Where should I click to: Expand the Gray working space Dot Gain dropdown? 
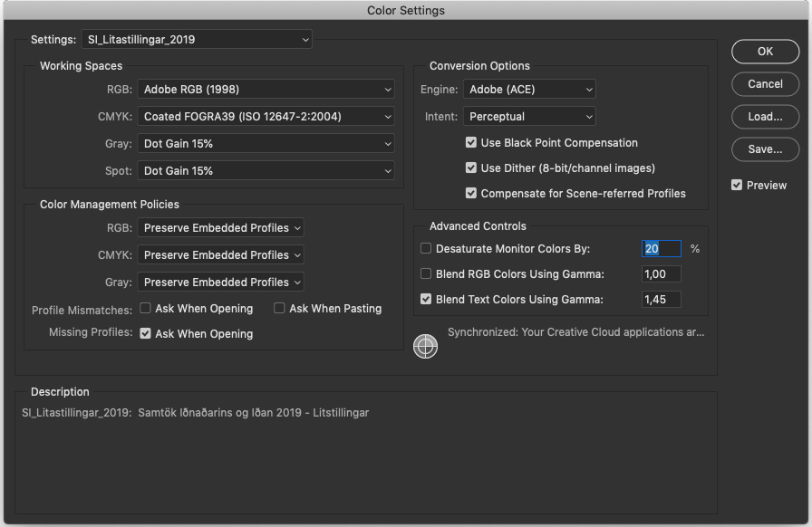coord(266,143)
